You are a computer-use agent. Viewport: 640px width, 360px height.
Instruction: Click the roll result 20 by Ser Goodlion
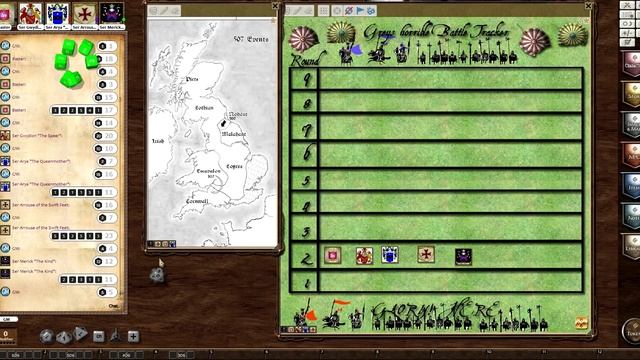(106, 136)
